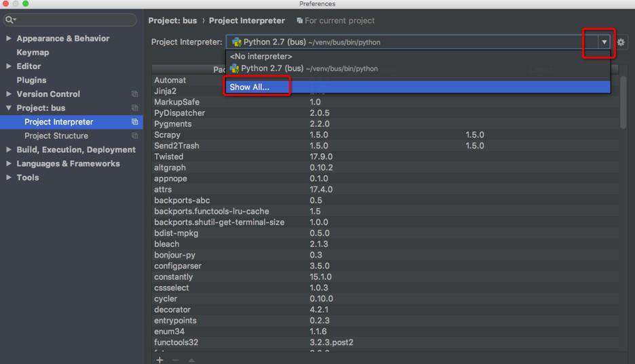Select Project Interpreter in sidebar

(x=71, y=122)
